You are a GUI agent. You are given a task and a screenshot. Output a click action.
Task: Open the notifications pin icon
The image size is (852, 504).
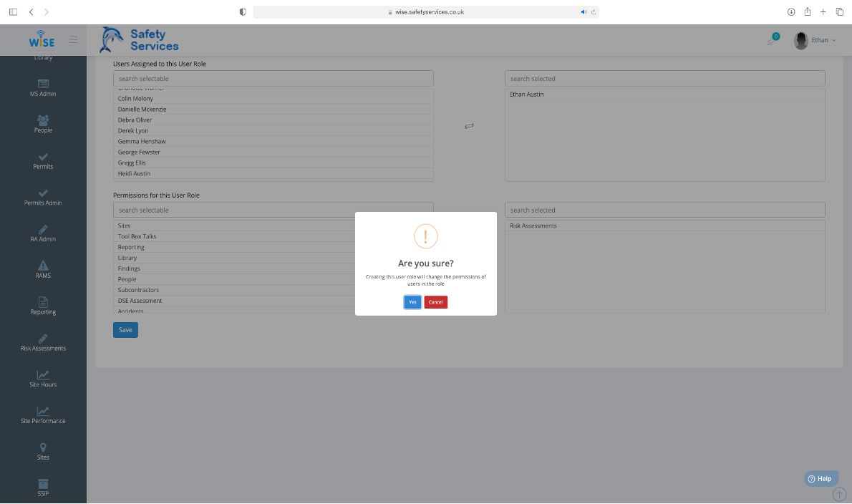772,40
